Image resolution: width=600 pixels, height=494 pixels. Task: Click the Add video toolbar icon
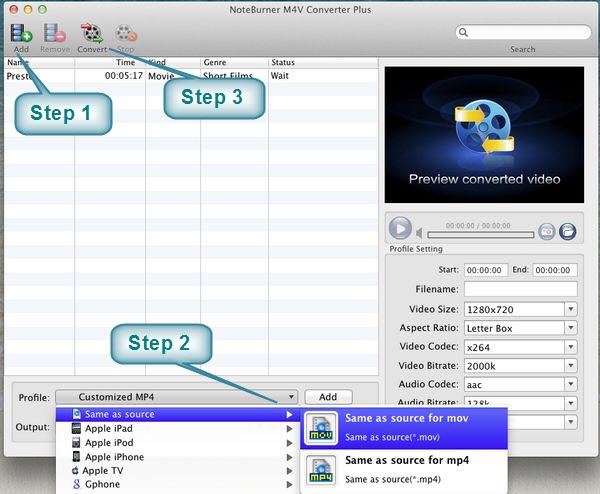pos(21,33)
